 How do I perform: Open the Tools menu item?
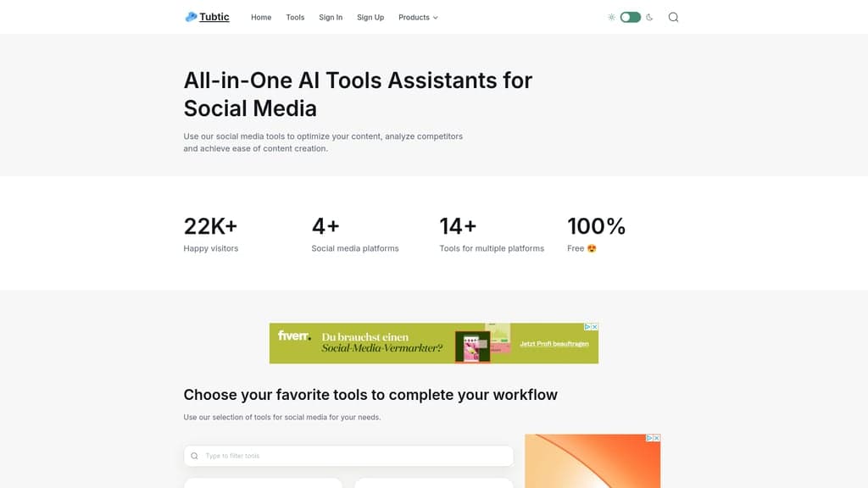tap(295, 17)
